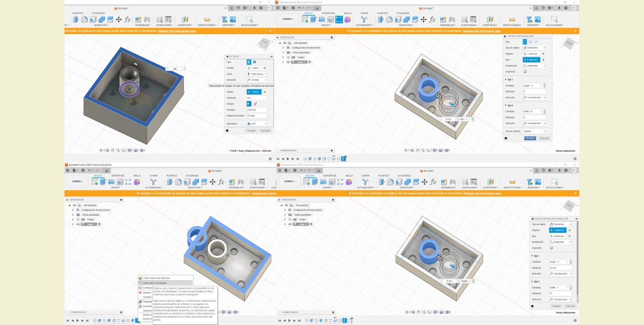Click Eje 1 Distancia field in Editar Patrón dialog

(x=560, y=268)
